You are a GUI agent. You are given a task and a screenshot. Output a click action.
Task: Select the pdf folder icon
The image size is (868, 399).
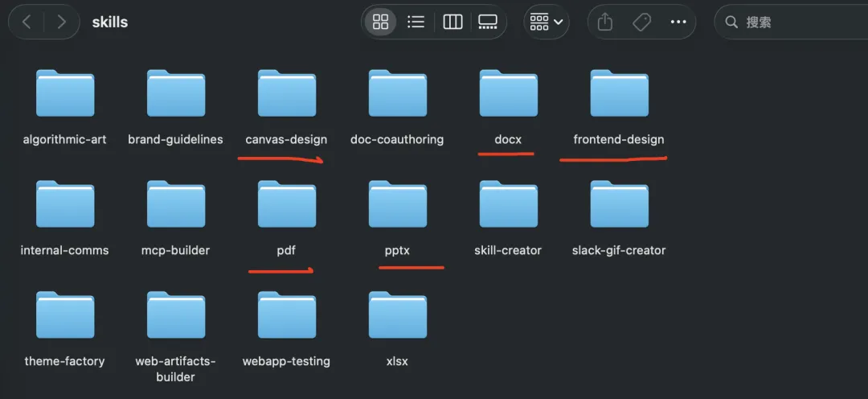[x=287, y=204]
